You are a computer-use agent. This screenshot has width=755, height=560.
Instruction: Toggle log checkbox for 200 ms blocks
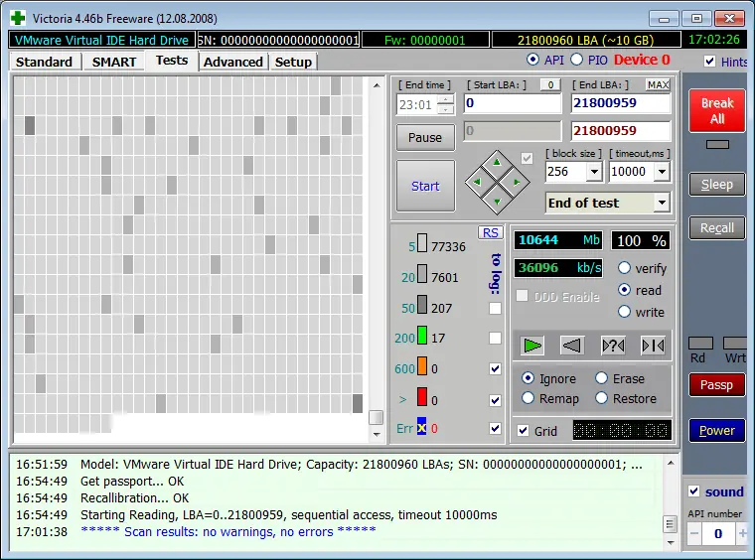tap(495, 338)
